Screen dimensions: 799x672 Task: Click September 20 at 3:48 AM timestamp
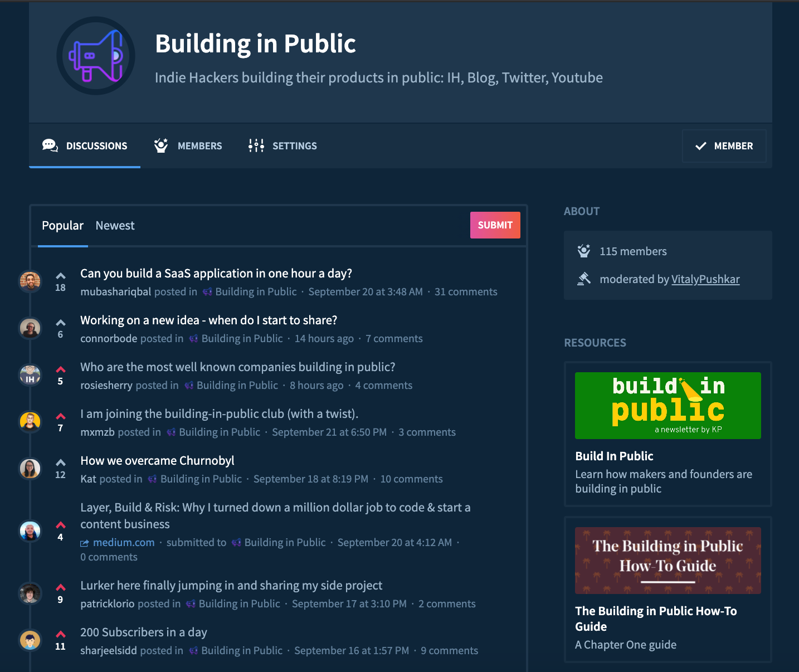pyautogui.click(x=366, y=292)
